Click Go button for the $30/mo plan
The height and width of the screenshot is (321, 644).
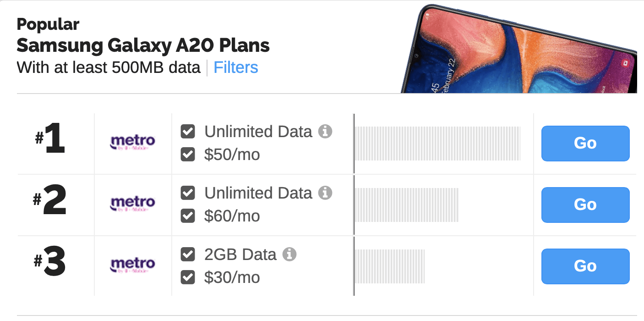(x=585, y=266)
